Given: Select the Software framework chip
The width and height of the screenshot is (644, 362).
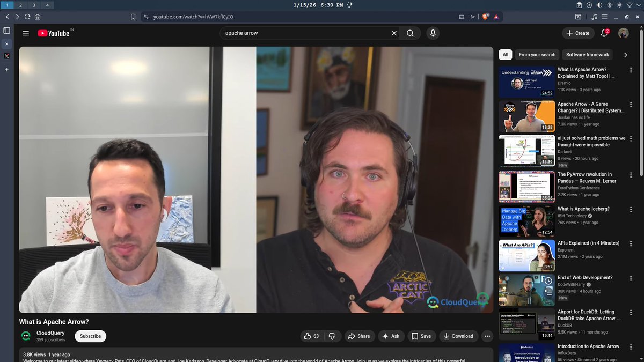Looking at the screenshot, I should [x=587, y=55].
